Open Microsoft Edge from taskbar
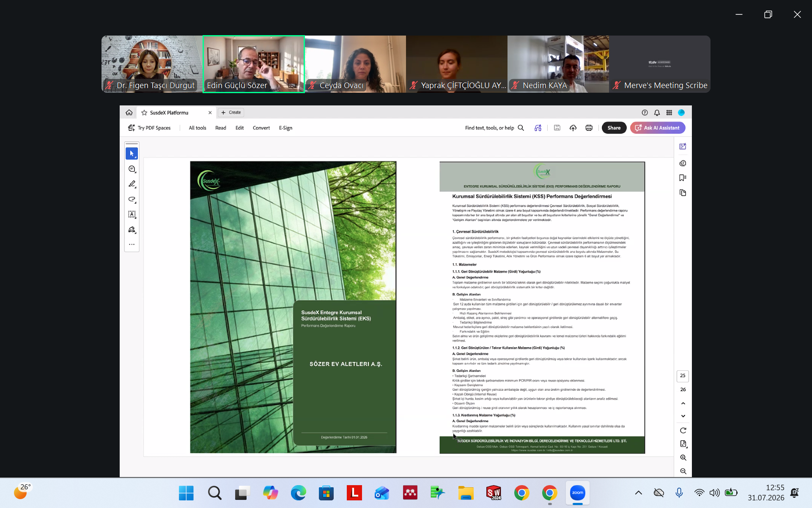Screen dimensions: 812x508 coord(298,493)
